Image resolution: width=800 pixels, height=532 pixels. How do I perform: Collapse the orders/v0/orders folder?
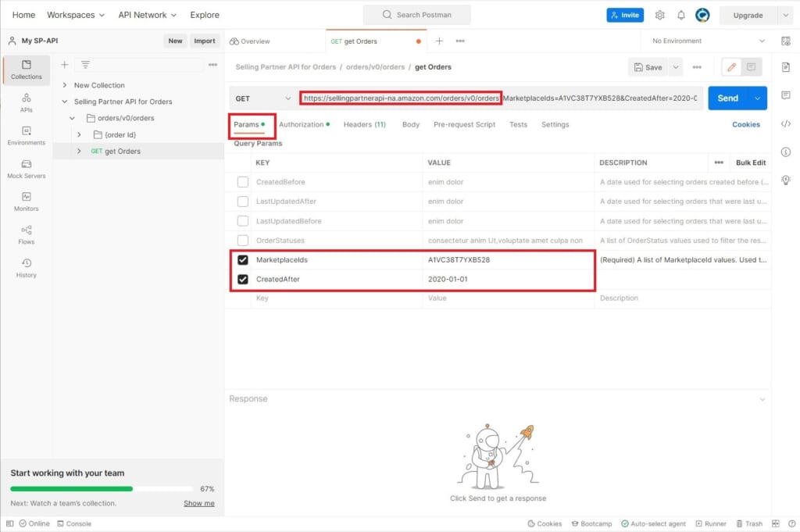pyautogui.click(x=73, y=118)
